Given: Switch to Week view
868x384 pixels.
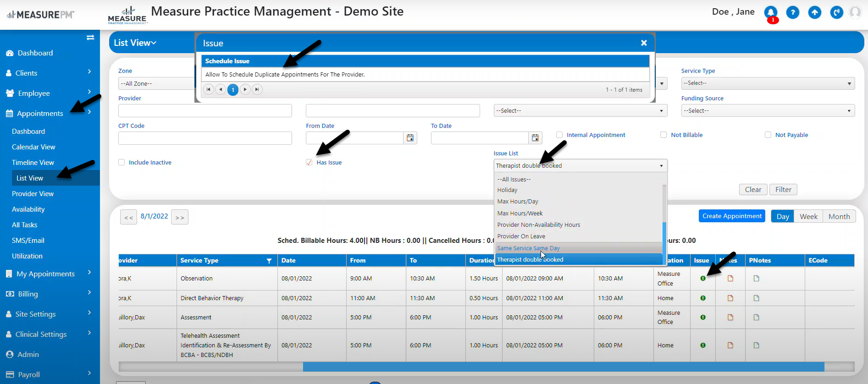Looking at the screenshot, I should 808,216.
